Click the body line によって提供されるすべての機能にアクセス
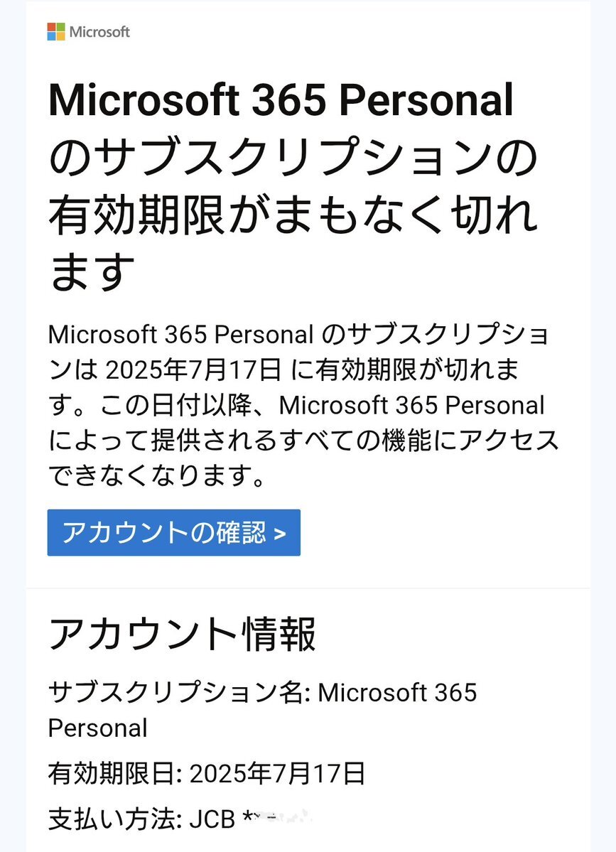 (303, 440)
